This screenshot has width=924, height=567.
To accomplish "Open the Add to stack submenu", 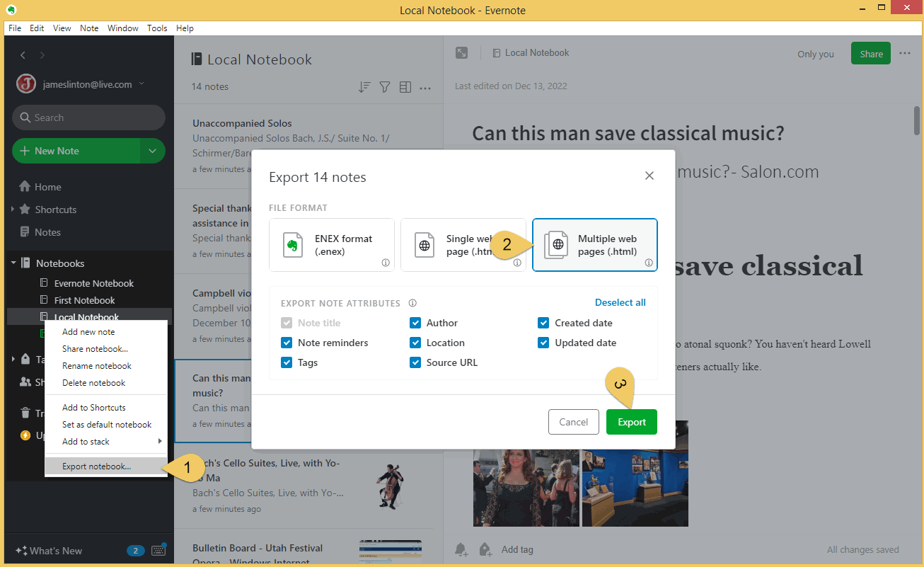I will click(x=106, y=442).
